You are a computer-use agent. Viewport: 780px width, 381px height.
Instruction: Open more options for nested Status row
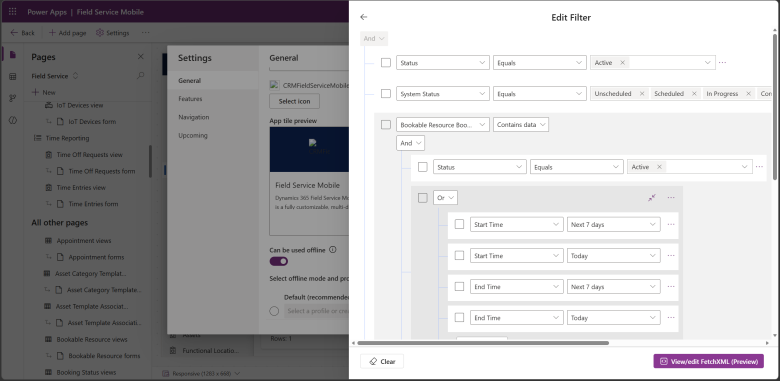tap(759, 167)
